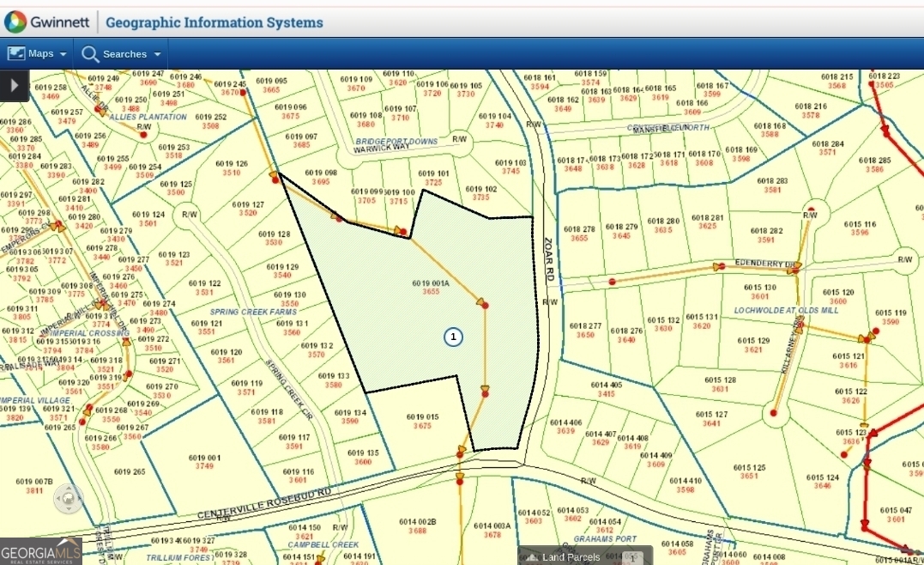The width and height of the screenshot is (924, 565).
Task: Click the IMPERIAL VILLAGE subdivision label
Action: pos(35,400)
